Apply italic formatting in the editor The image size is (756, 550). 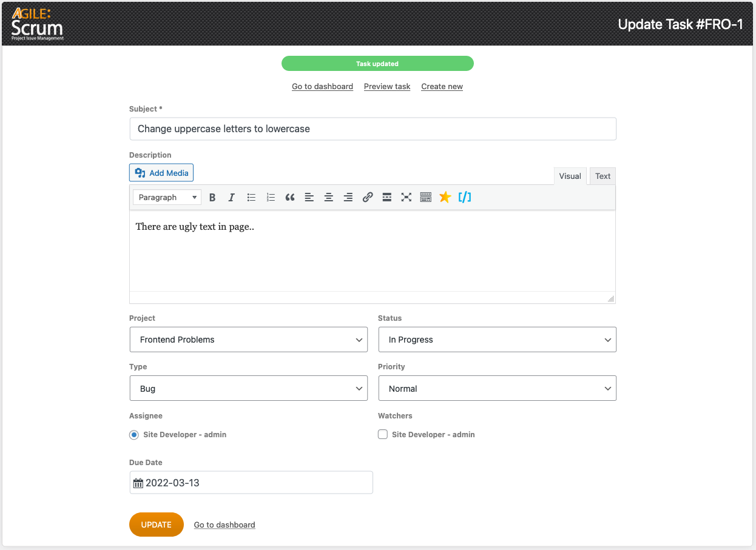coord(231,197)
